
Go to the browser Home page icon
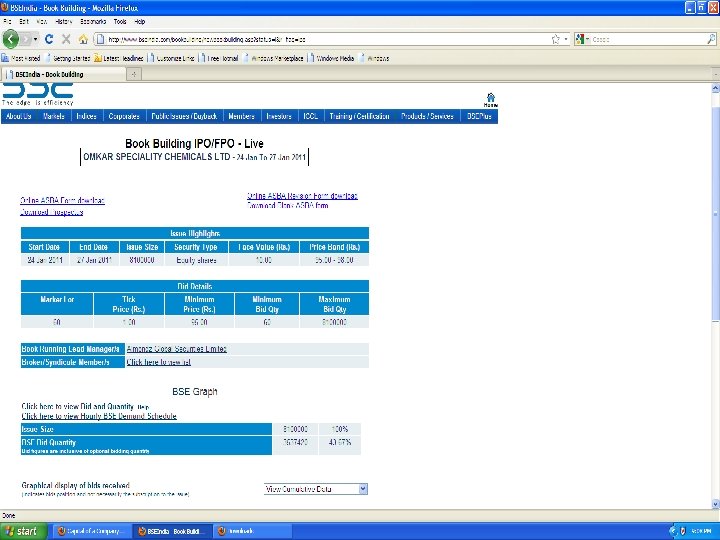pyautogui.click(x=83, y=39)
